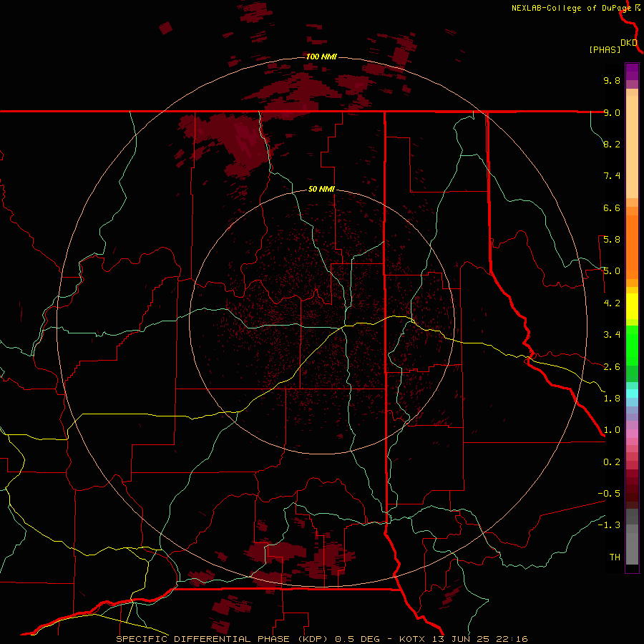
Task: Click the "SPECIFIC DIFFERENTIAL PHASE (KDP)" caption
Action: click(224, 639)
